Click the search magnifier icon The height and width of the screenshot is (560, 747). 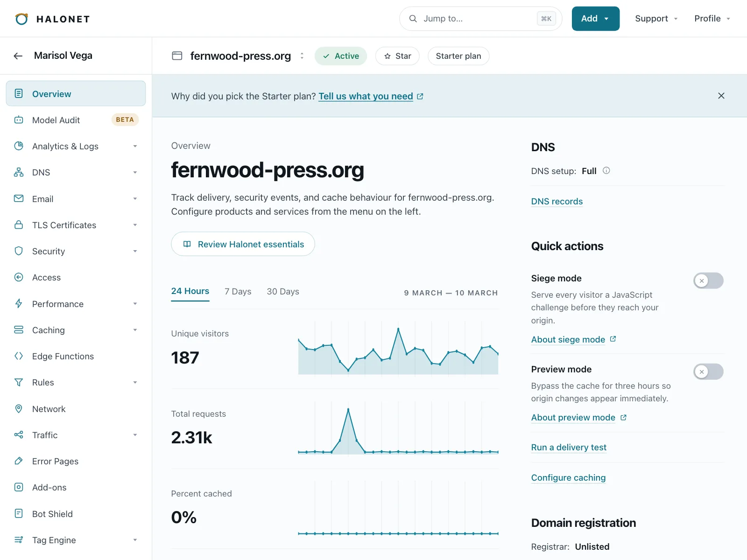click(413, 19)
